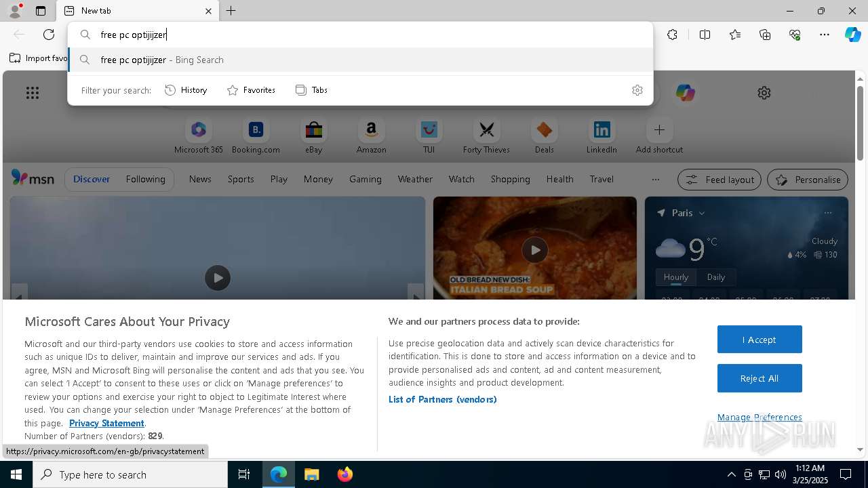Image resolution: width=868 pixels, height=488 pixels.
Task: Open Settings and more ellipsis menu
Action: (825, 35)
